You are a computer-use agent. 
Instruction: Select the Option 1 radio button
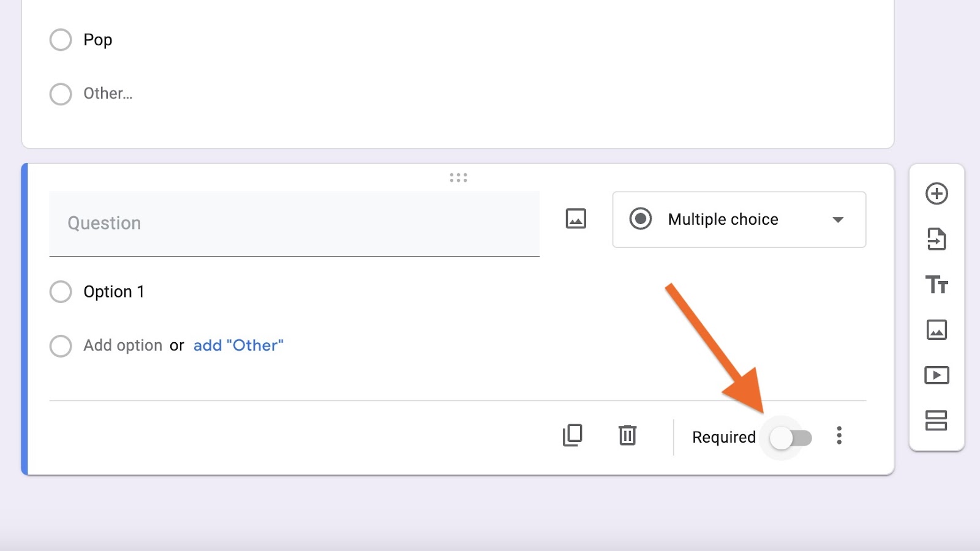coord(61,291)
